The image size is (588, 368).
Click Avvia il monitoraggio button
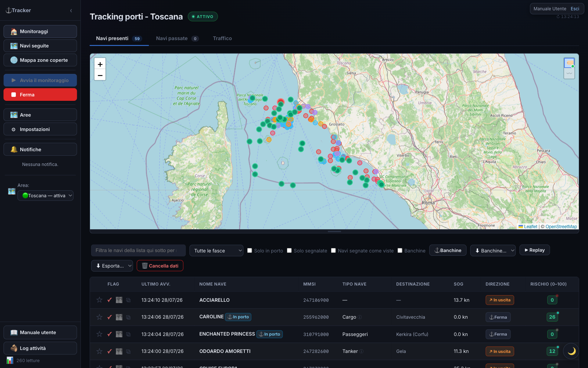pos(40,80)
